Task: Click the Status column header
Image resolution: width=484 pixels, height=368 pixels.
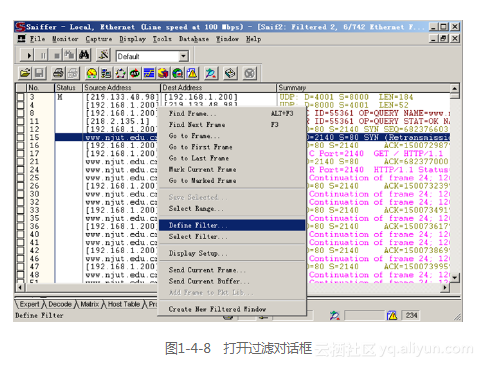Action: pyautogui.click(x=68, y=88)
